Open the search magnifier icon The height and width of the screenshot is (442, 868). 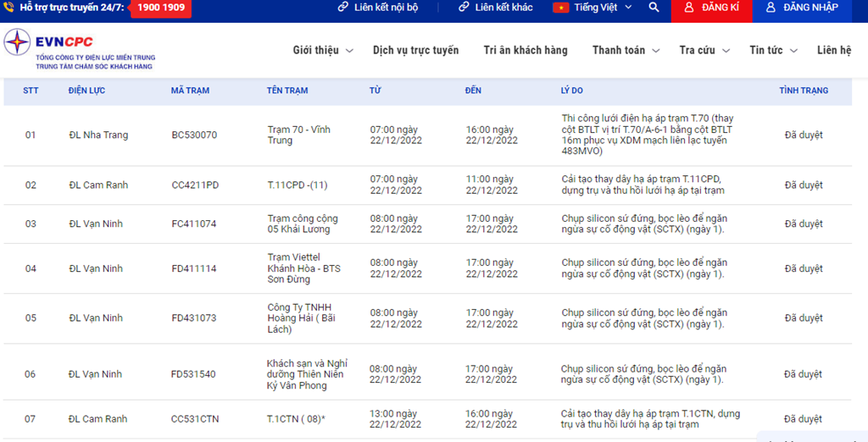click(x=654, y=8)
